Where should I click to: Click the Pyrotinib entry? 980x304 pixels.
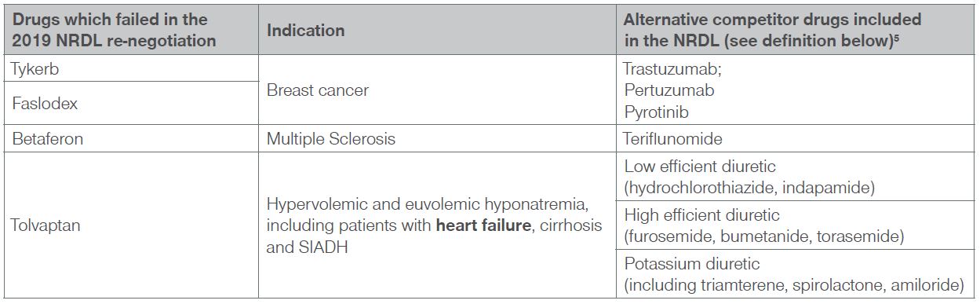(x=657, y=112)
